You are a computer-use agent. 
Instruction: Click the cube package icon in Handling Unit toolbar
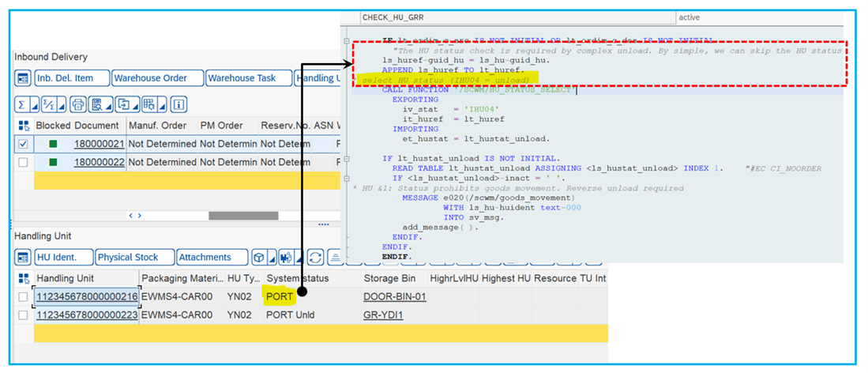[x=258, y=258]
